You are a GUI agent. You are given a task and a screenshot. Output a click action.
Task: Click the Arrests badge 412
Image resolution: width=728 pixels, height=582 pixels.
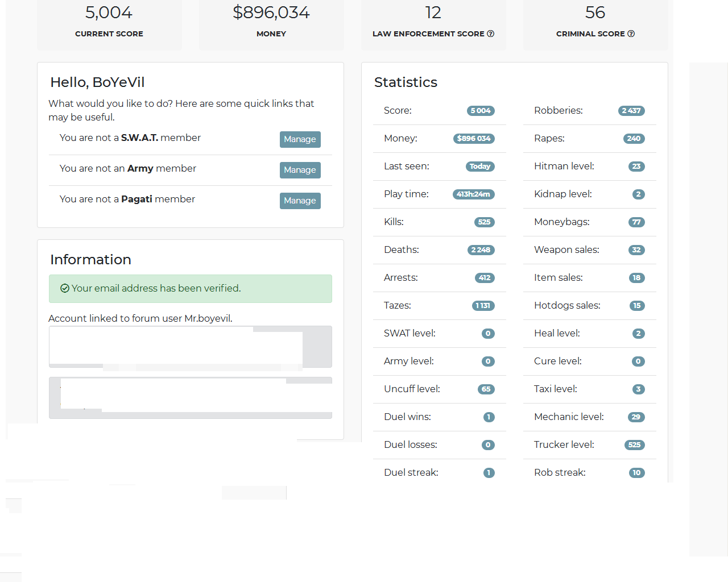point(485,278)
